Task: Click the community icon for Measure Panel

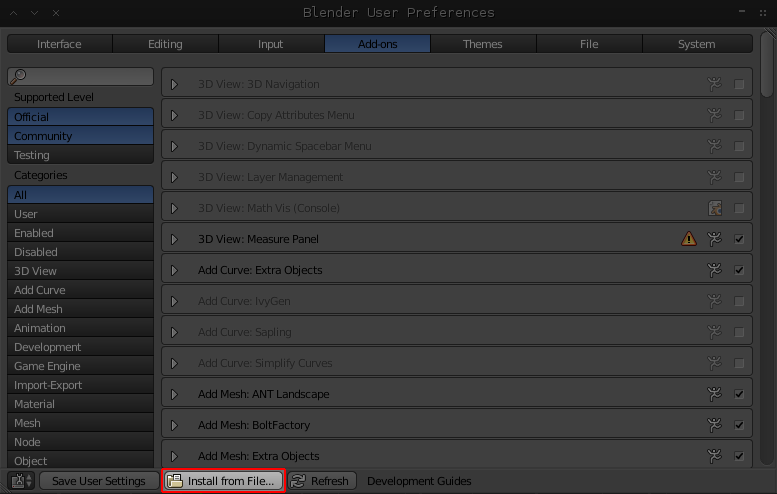Action: [714, 239]
